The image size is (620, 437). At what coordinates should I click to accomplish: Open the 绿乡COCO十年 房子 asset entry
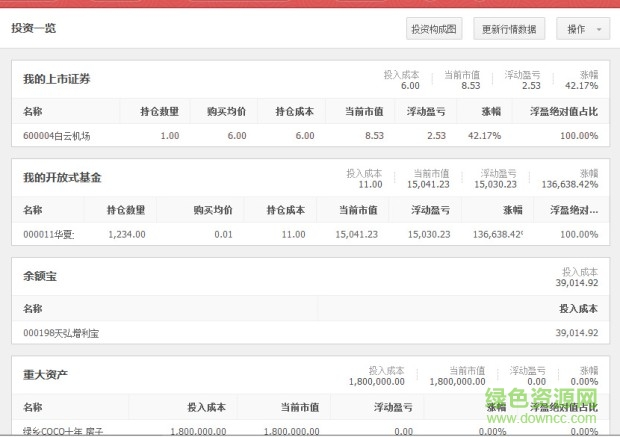(x=63, y=431)
